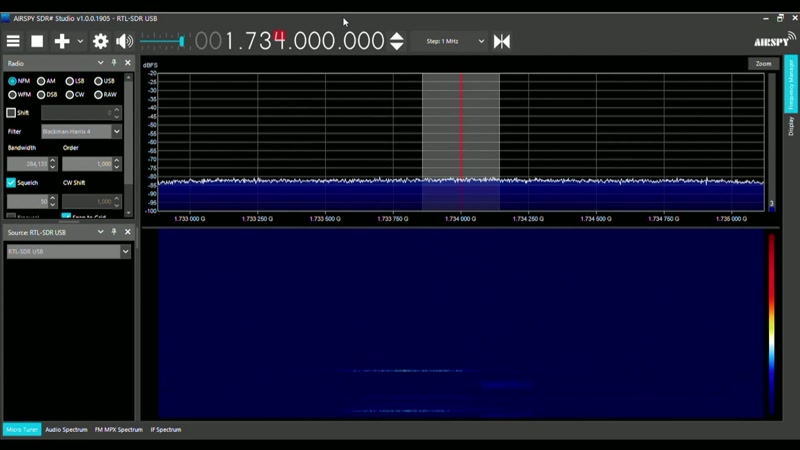Open the Frequency Manager side tab
Viewport: 800px width, 450px height.
791,84
